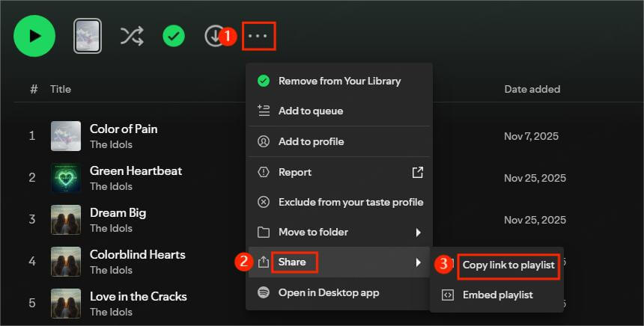Screen dimensions: 644x326
Task: Click track number 1
Action: point(32,136)
